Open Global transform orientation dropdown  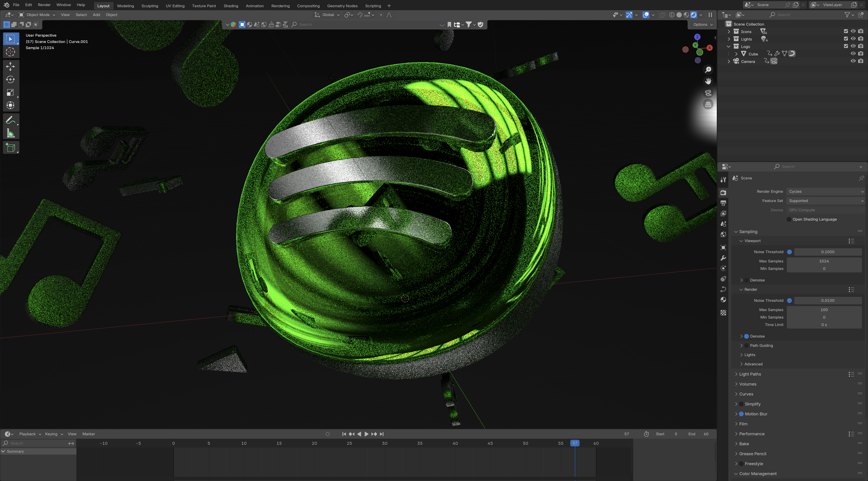tap(327, 15)
